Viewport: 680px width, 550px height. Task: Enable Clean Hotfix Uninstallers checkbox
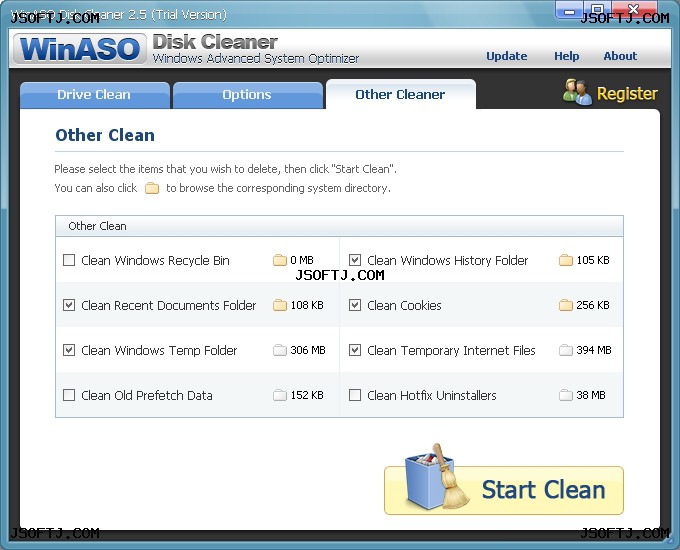point(355,395)
